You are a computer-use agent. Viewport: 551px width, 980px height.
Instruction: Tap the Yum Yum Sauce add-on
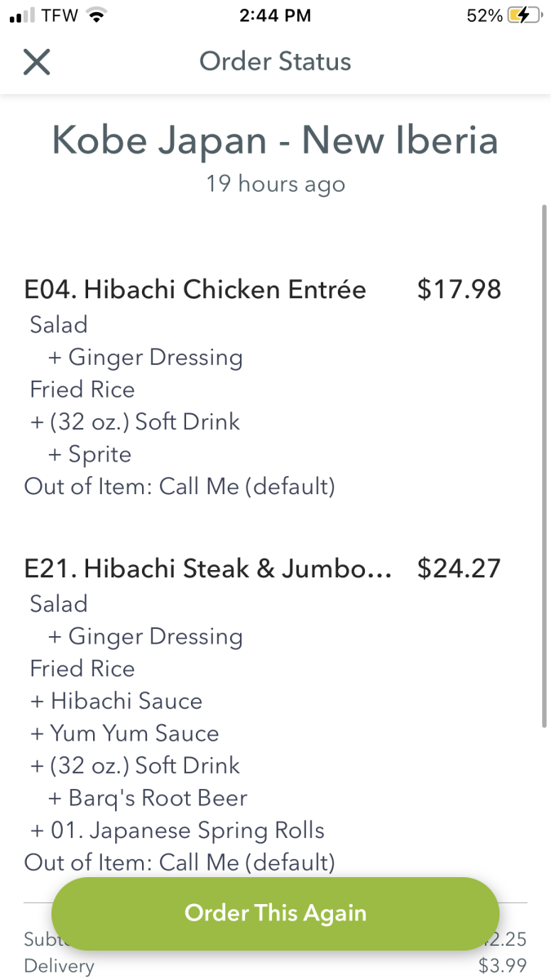pos(124,733)
